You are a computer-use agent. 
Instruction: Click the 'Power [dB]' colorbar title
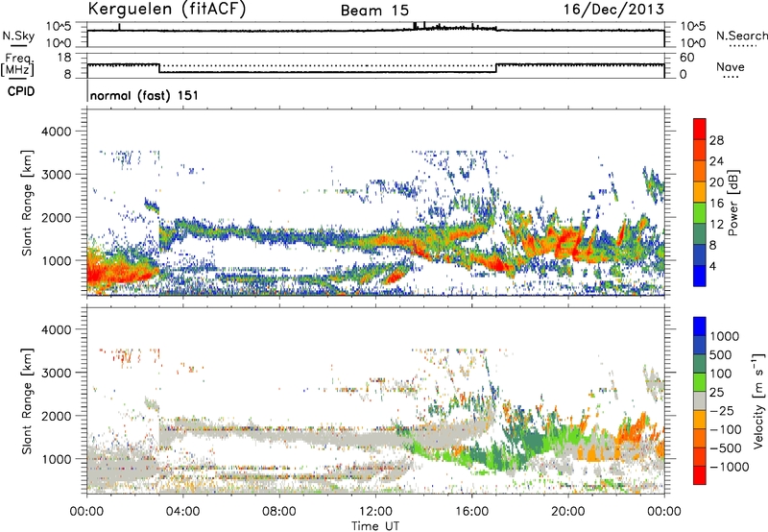click(732, 203)
